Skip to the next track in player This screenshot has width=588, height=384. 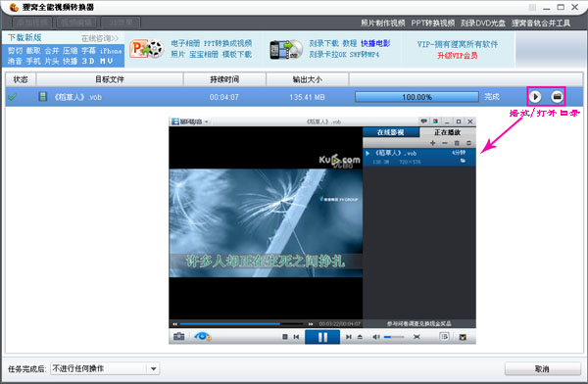click(x=349, y=337)
